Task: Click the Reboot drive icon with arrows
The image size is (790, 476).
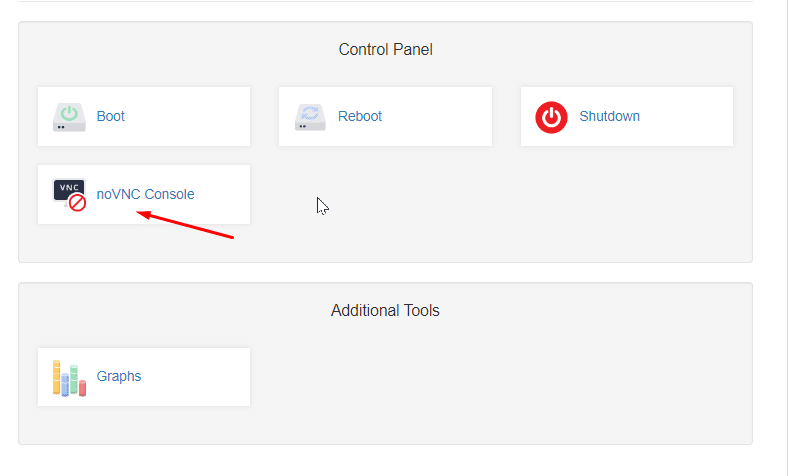Action: pos(311,116)
